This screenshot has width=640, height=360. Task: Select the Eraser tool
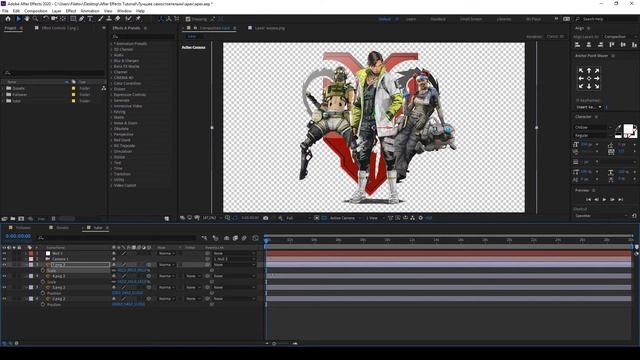118,19
